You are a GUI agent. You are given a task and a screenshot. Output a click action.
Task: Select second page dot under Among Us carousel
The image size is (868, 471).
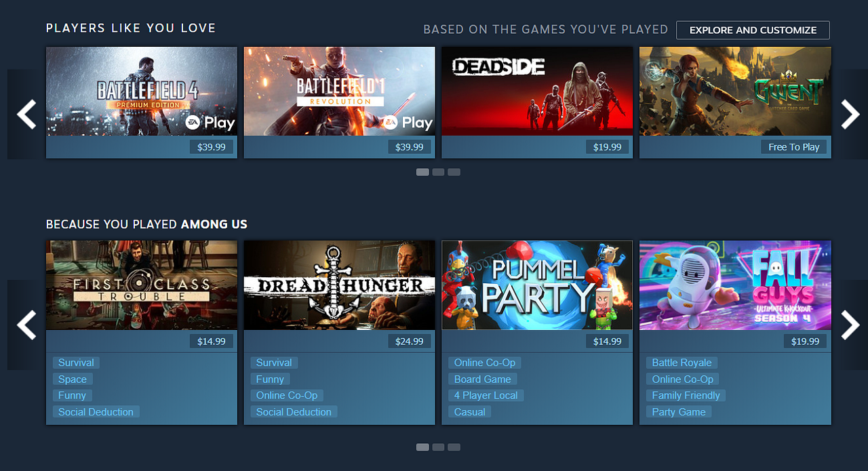(x=438, y=447)
